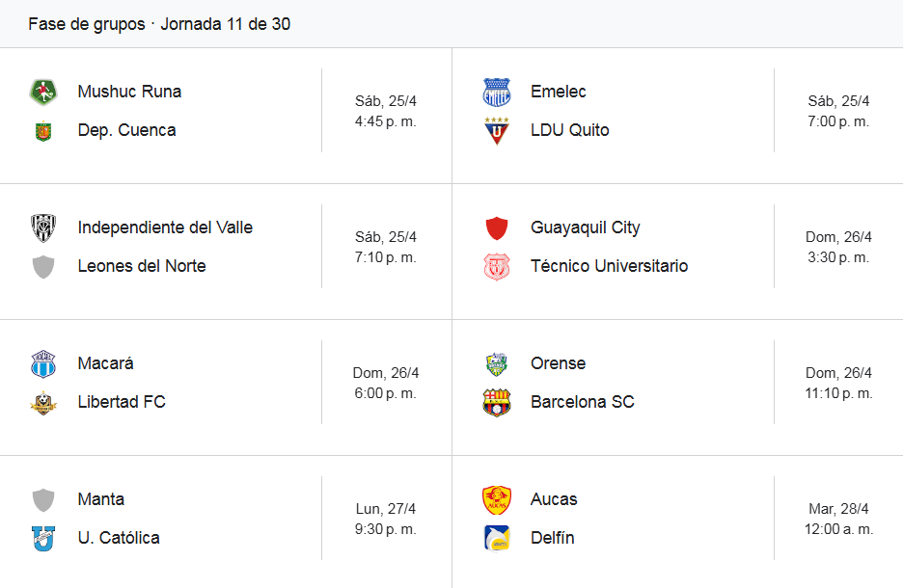903x588 pixels.
Task: Click the Mushuc Runa team crest
Action: point(43,92)
